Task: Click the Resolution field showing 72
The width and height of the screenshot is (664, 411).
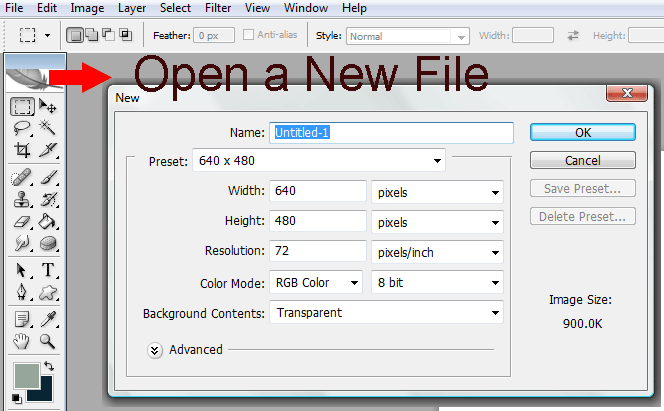Action: click(x=318, y=251)
